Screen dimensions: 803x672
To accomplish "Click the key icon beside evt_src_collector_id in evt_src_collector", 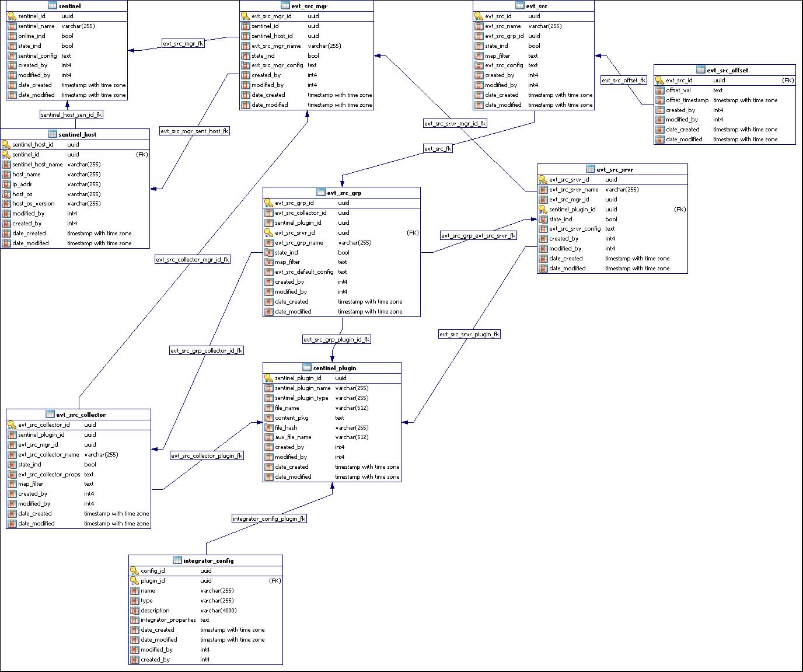I will (x=12, y=425).
